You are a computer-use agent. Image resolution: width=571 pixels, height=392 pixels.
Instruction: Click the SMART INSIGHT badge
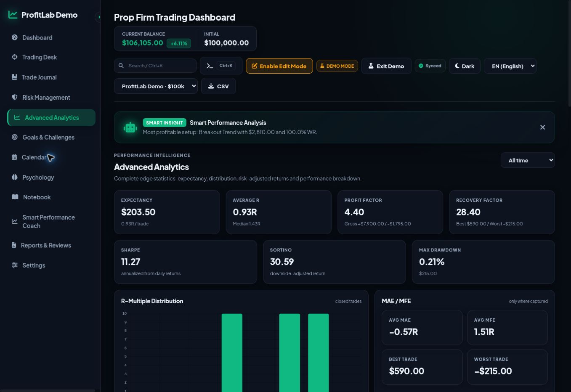(x=165, y=123)
